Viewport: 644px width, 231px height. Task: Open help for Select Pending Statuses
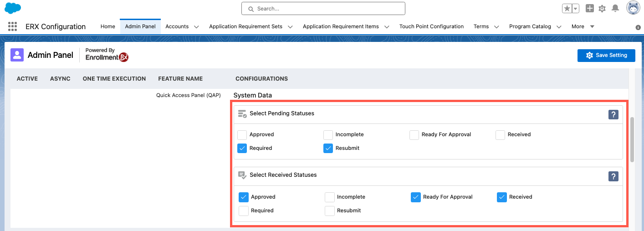tap(613, 115)
